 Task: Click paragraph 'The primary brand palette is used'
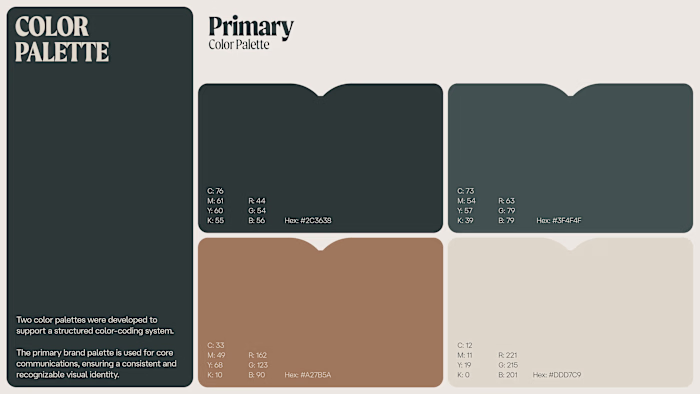[96, 364]
